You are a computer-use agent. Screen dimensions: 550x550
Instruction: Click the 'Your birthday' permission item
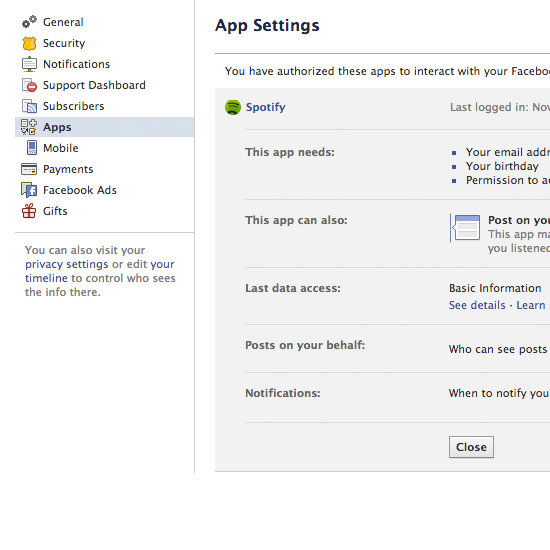pos(502,166)
